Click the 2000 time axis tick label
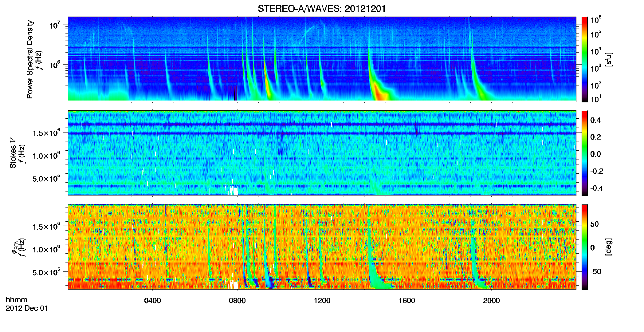The height and width of the screenshot is (332, 644). point(491,301)
